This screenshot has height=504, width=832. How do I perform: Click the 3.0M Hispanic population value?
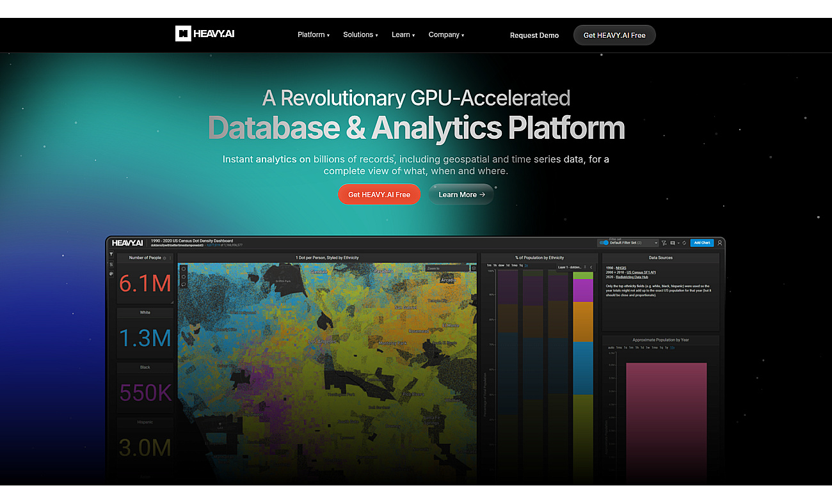(x=145, y=447)
